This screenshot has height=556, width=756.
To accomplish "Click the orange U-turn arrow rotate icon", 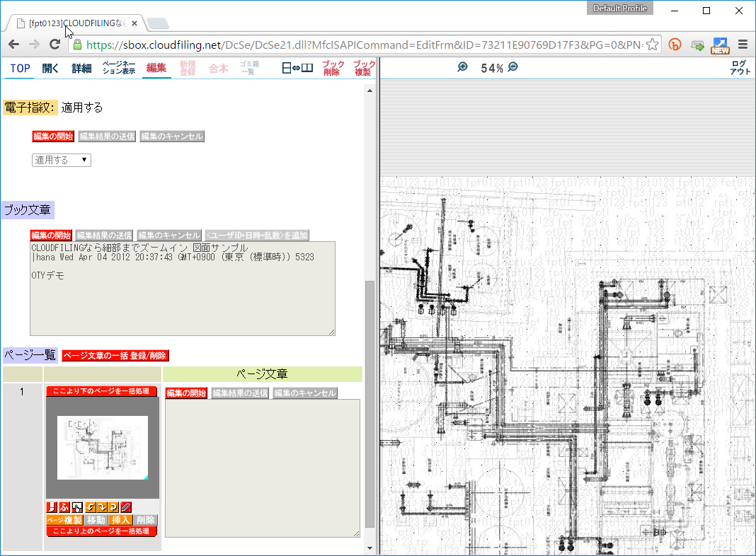I will tap(113, 507).
